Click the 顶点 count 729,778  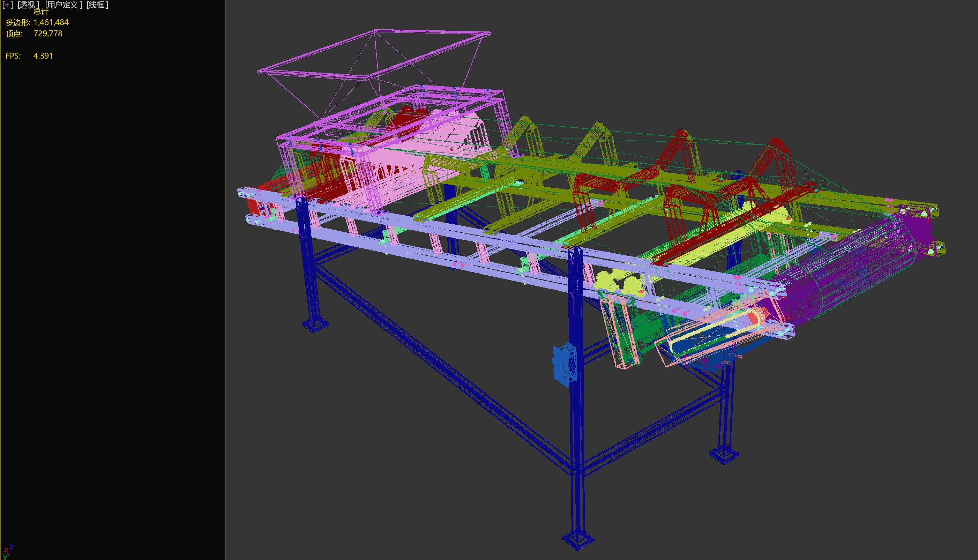click(x=48, y=33)
